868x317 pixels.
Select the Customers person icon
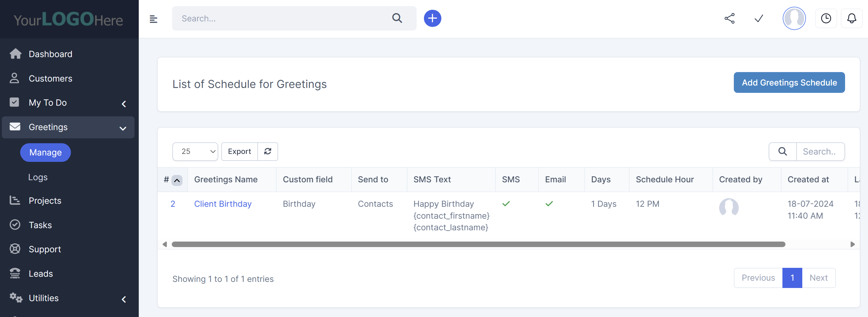pyautogui.click(x=14, y=78)
